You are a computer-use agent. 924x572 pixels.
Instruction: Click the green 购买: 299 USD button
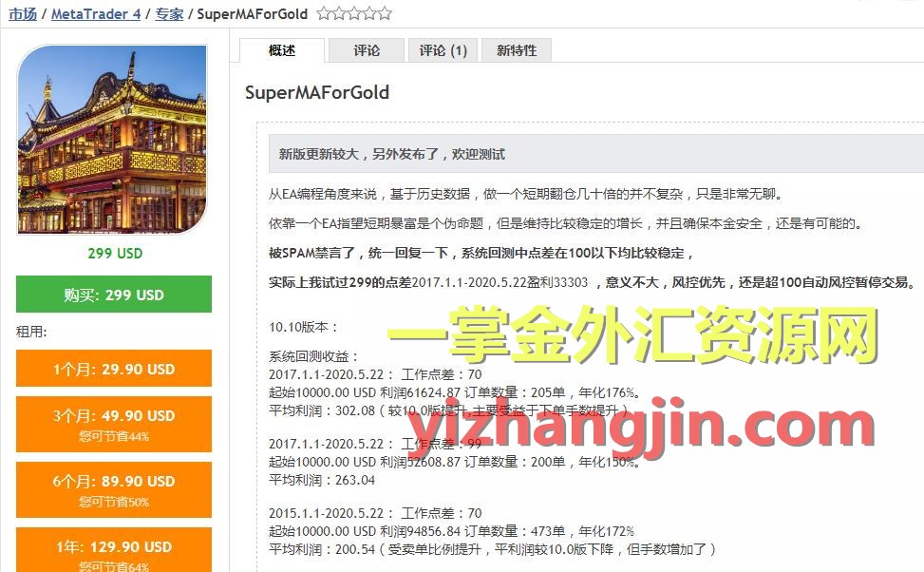tap(114, 295)
